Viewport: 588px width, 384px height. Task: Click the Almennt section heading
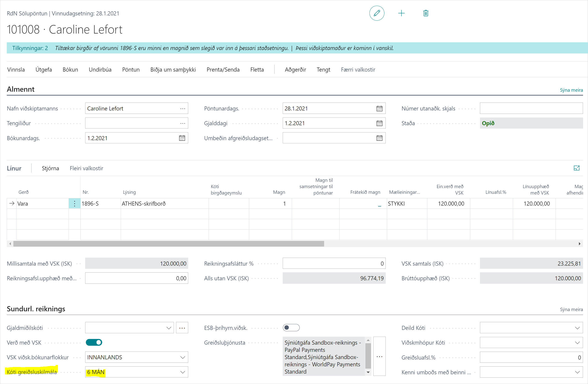[x=21, y=89]
